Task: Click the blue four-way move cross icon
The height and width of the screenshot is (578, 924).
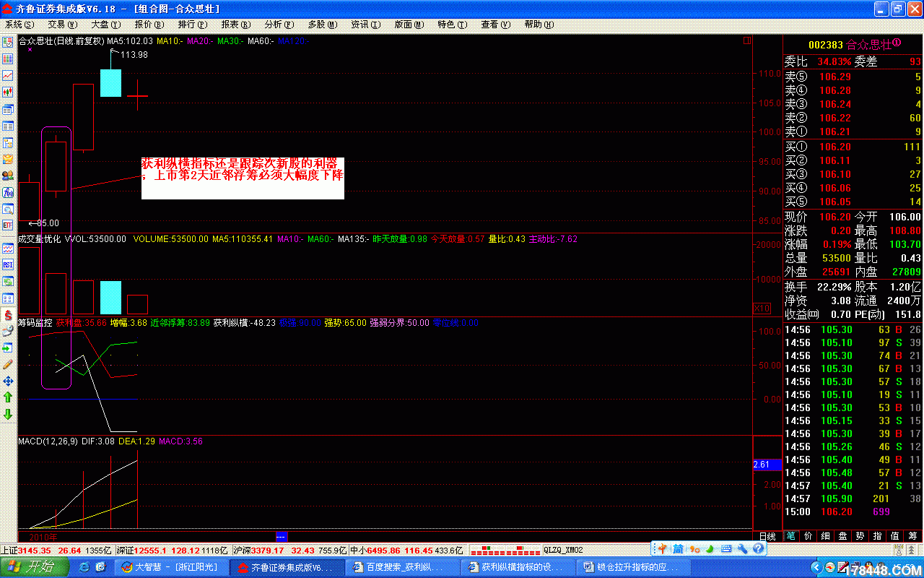Action: pyautogui.click(x=8, y=381)
